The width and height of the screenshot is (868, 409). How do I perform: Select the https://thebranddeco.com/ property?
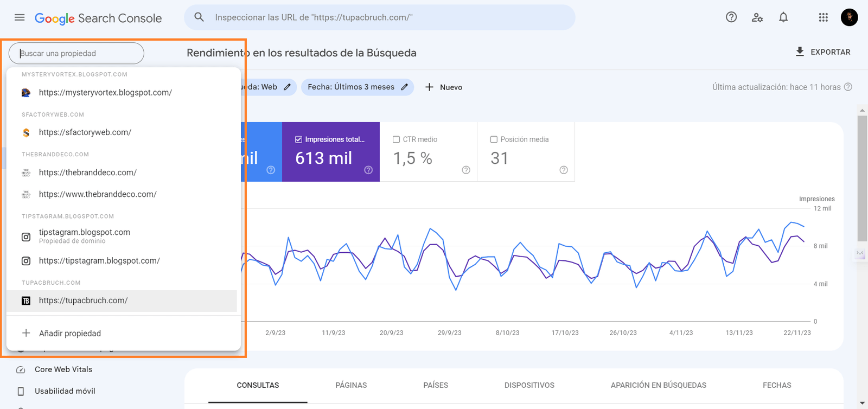[122, 172]
